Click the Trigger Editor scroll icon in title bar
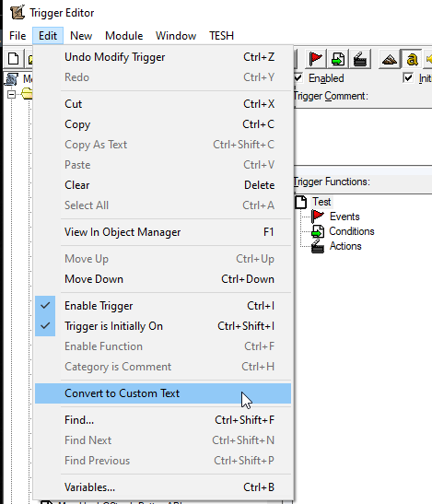The width and height of the screenshot is (432, 504). tap(18, 13)
